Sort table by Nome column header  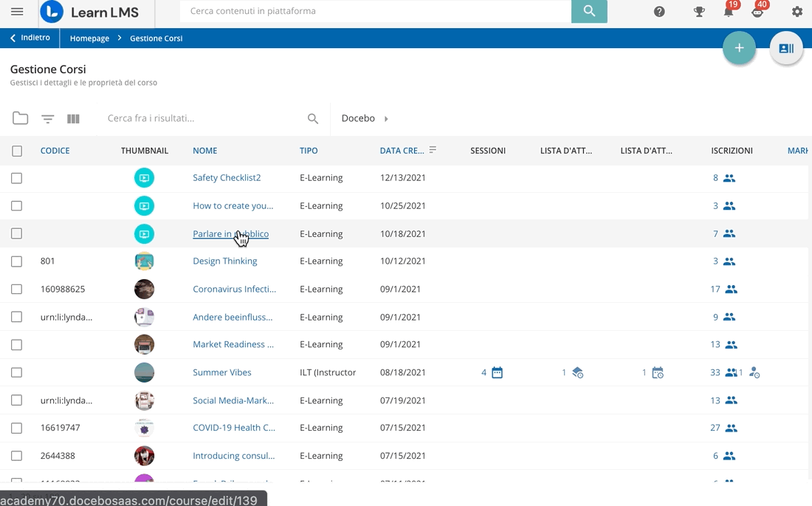(x=204, y=151)
